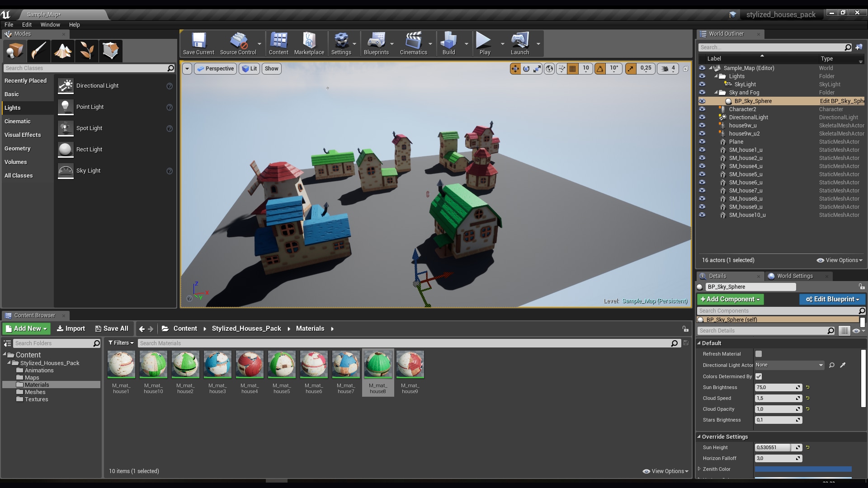Uncheck Colors Determined By Sun Position
The image size is (868, 488).
point(759,376)
